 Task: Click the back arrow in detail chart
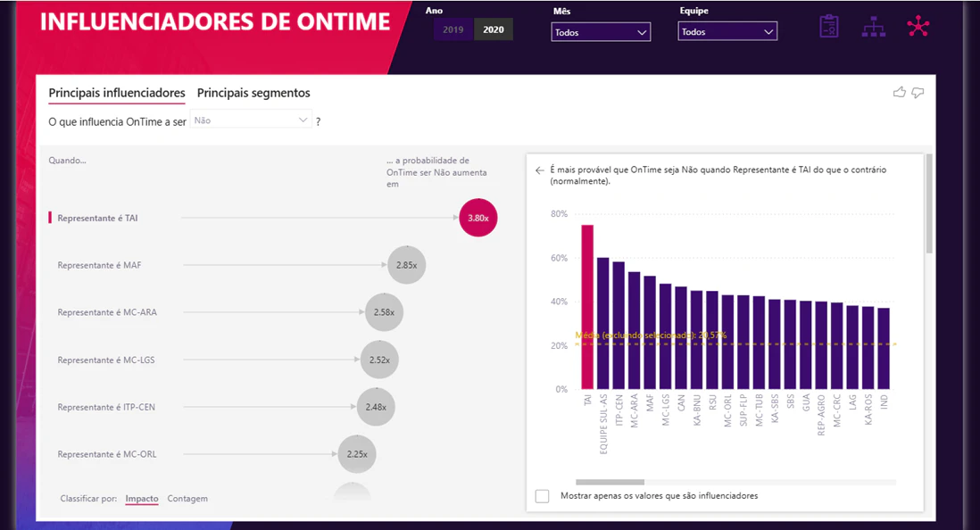540,170
